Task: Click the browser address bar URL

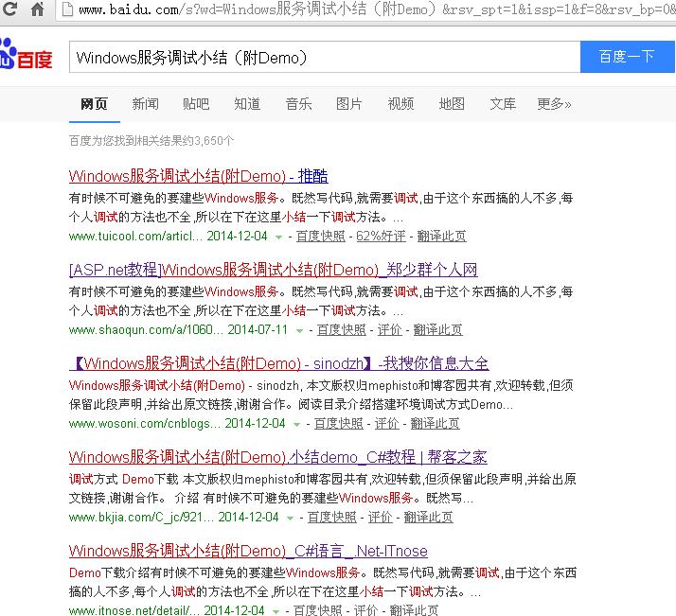Action: tap(376, 9)
